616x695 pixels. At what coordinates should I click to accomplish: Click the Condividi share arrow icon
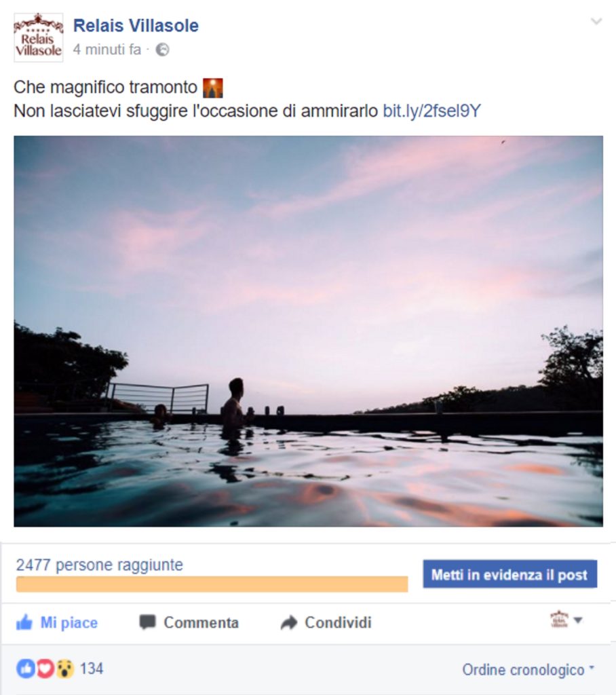click(x=289, y=623)
